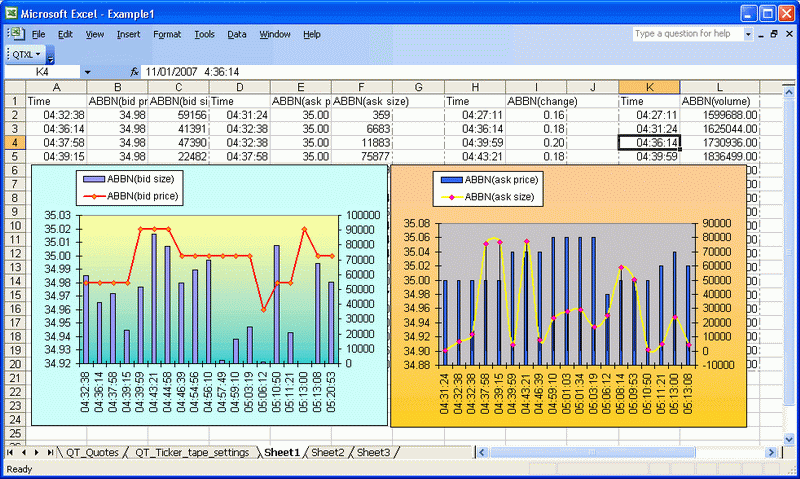Jump to last sheet with tab scroll arrow
Screen dimensions: 800x479
pos(50,453)
